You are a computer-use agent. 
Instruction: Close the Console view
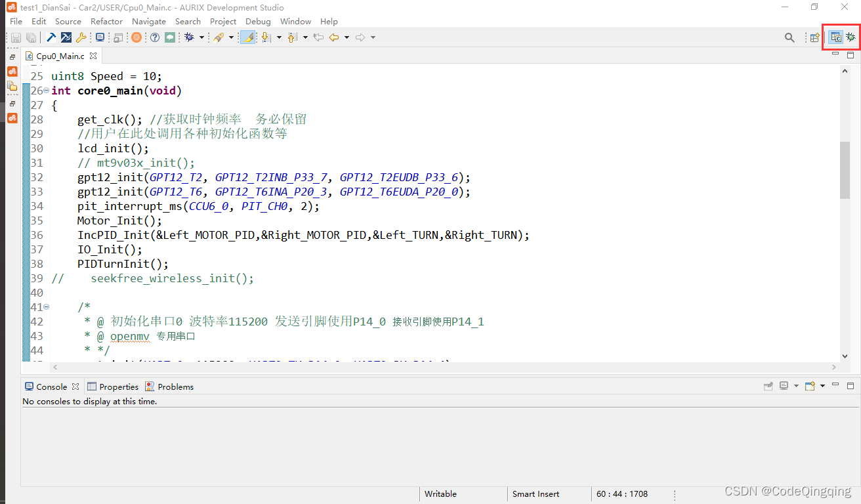[75, 387]
